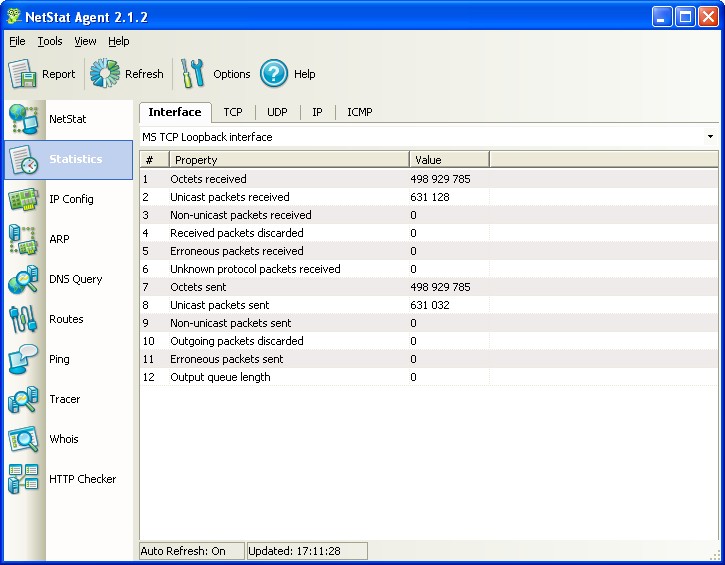The height and width of the screenshot is (565, 725).
Task: Click the blue Help question-mark icon
Action: (x=274, y=73)
